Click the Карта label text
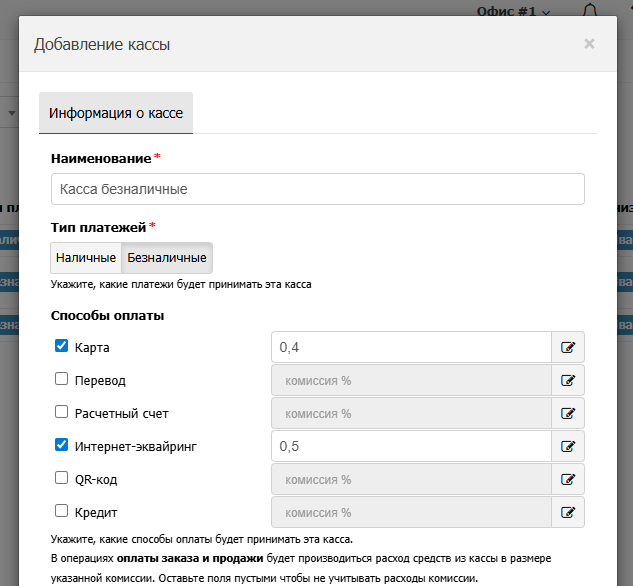 [x=92, y=347]
